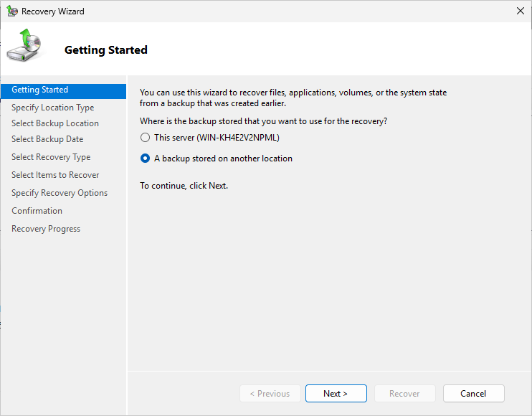Switch to Select Items to Recover
Screen dimensions: 532x416
pos(55,175)
